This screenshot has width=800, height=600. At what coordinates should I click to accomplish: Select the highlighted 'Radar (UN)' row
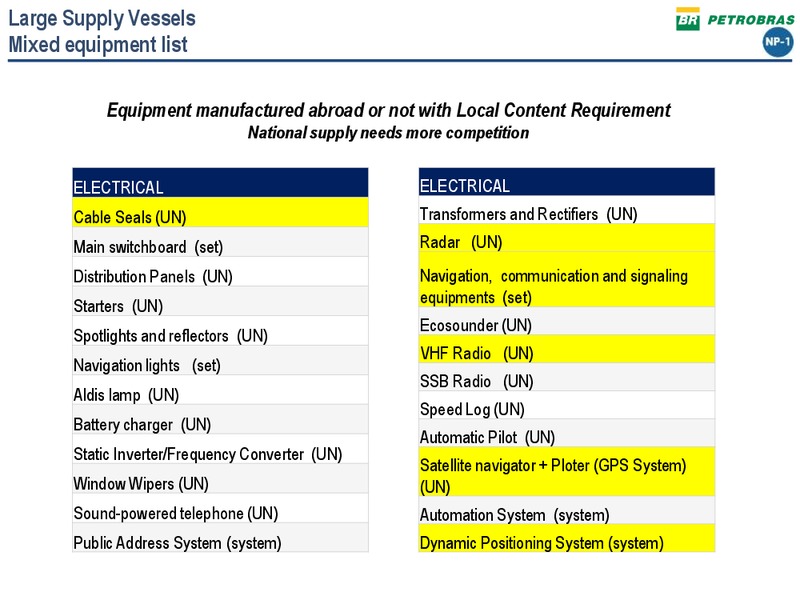[567, 238]
